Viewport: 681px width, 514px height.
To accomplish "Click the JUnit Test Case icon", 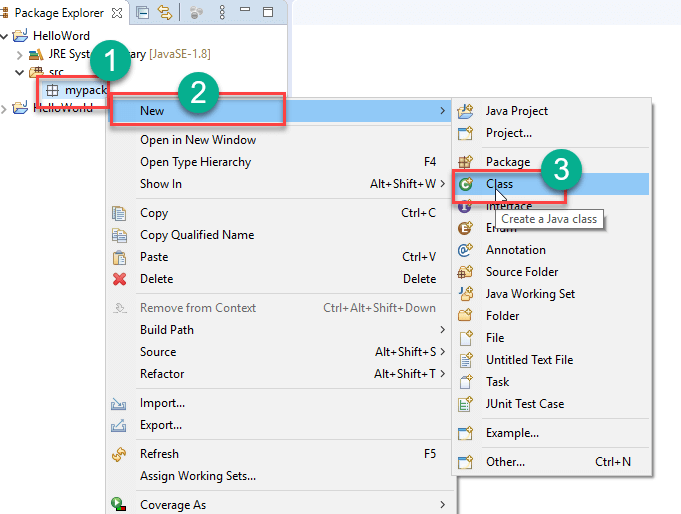I will [x=465, y=404].
